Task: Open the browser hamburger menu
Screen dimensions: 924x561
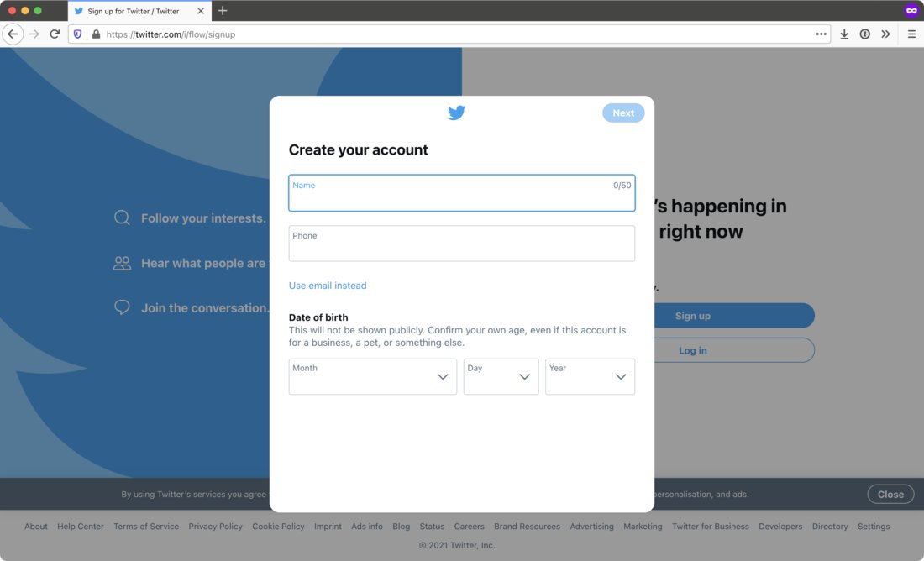Action: (911, 34)
